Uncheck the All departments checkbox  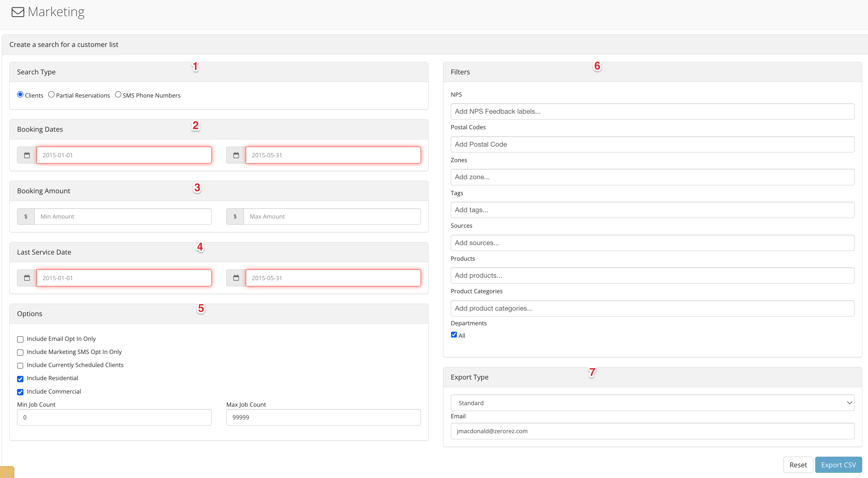pyautogui.click(x=454, y=335)
